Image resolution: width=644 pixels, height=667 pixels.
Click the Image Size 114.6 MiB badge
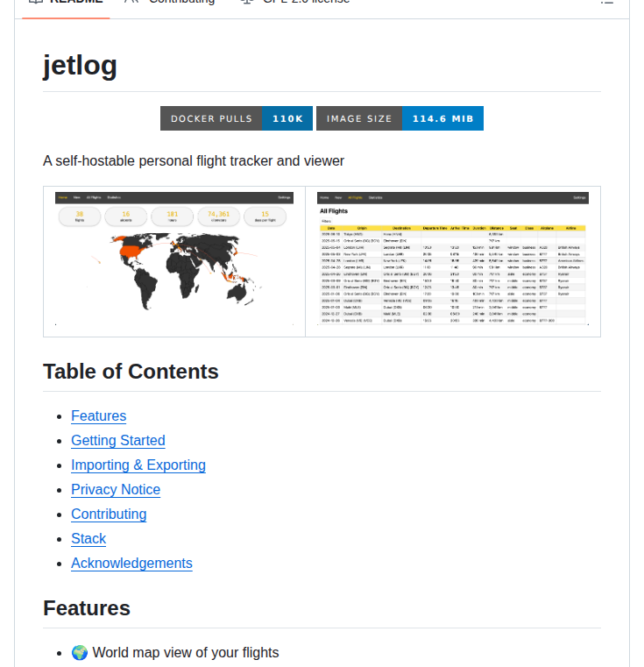[400, 118]
